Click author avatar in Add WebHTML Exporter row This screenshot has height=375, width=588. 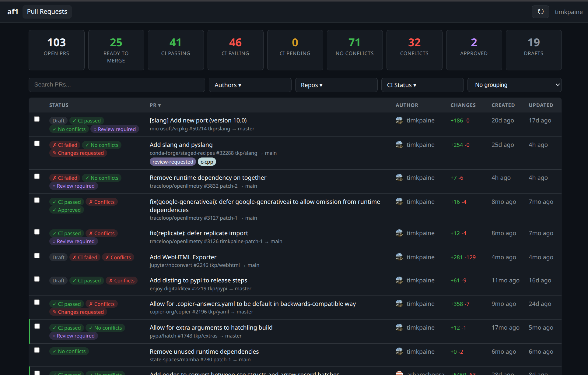(399, 257)
